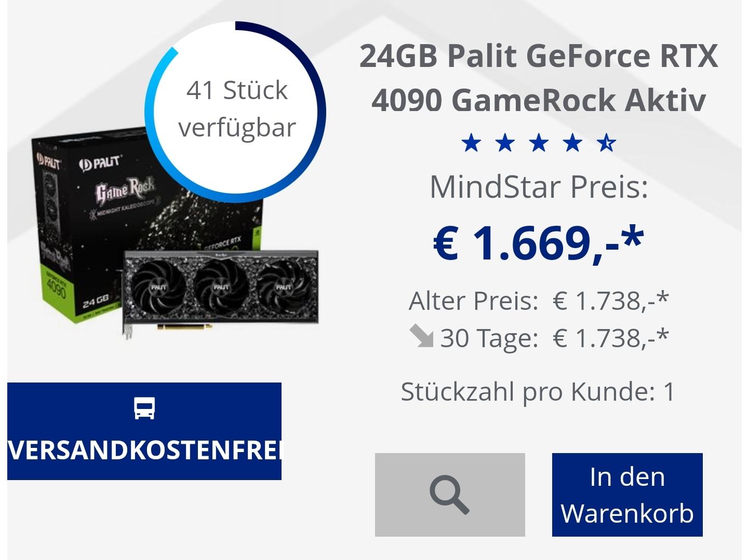Click the second rating star

coord(505,142)
